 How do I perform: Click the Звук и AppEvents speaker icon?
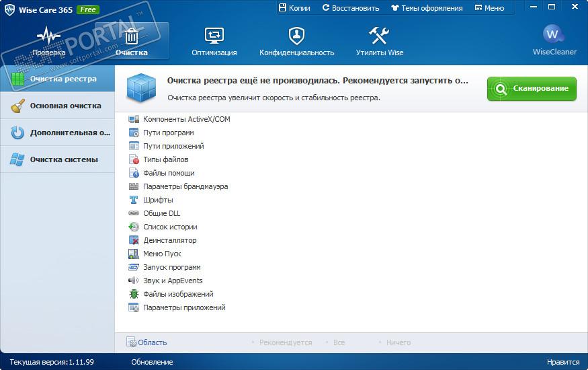pos(134,281)
